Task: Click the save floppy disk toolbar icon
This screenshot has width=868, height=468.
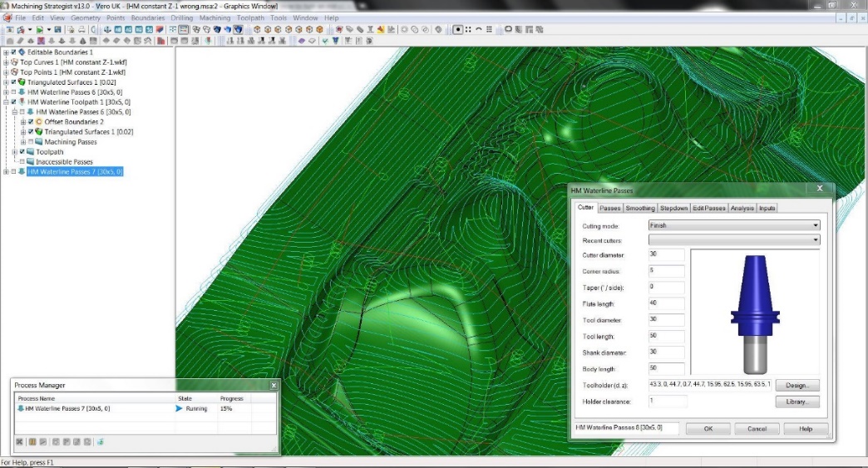Action: click(x=57, y=29)
